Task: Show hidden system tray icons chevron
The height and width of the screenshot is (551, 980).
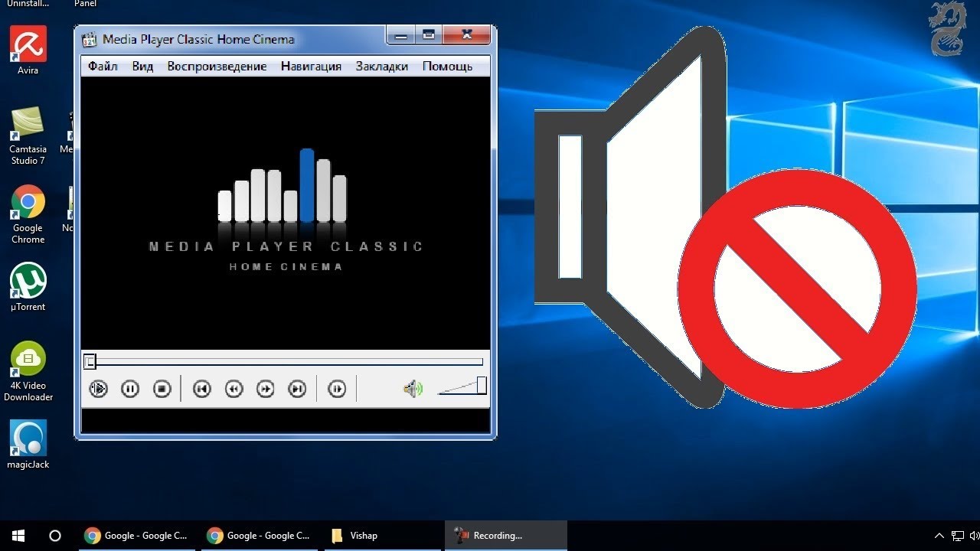Action: tap(939, 536)
